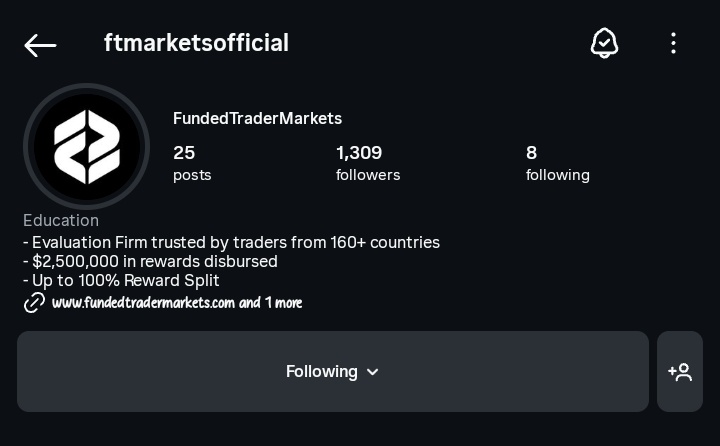
Task: View the 1,309 followers list
Action: pos(368,163)
